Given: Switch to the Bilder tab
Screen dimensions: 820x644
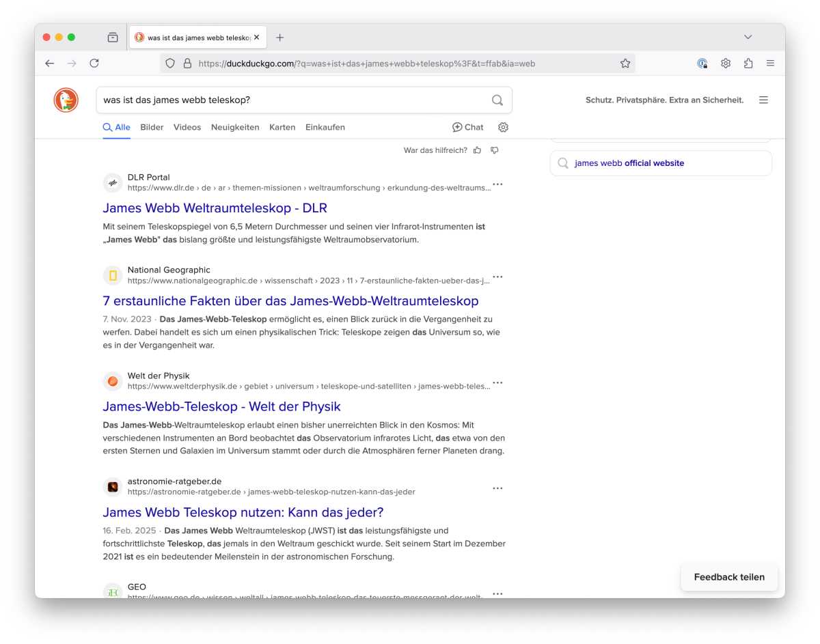Looking at the screenshot, I should coord(152,127).
